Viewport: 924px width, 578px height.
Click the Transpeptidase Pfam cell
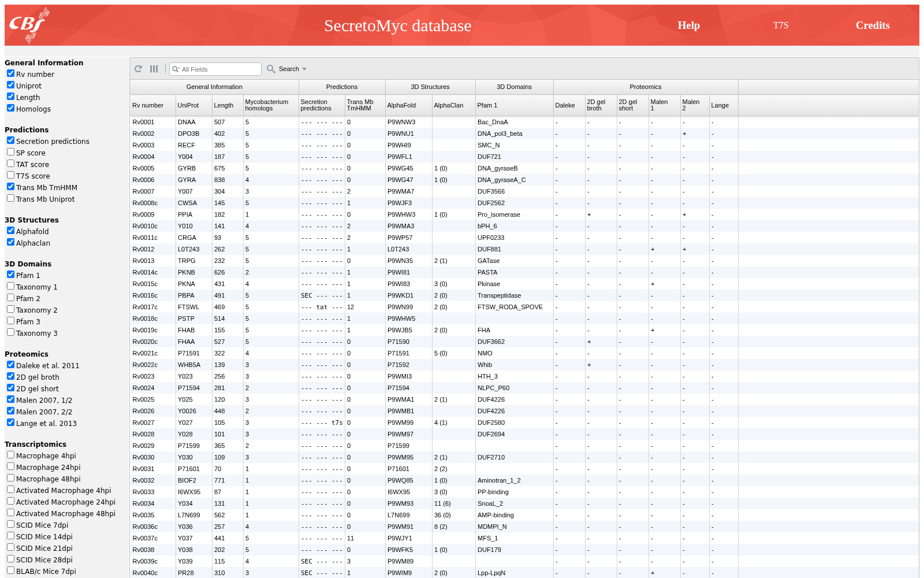pyautogui.click(x=514, y=295)
